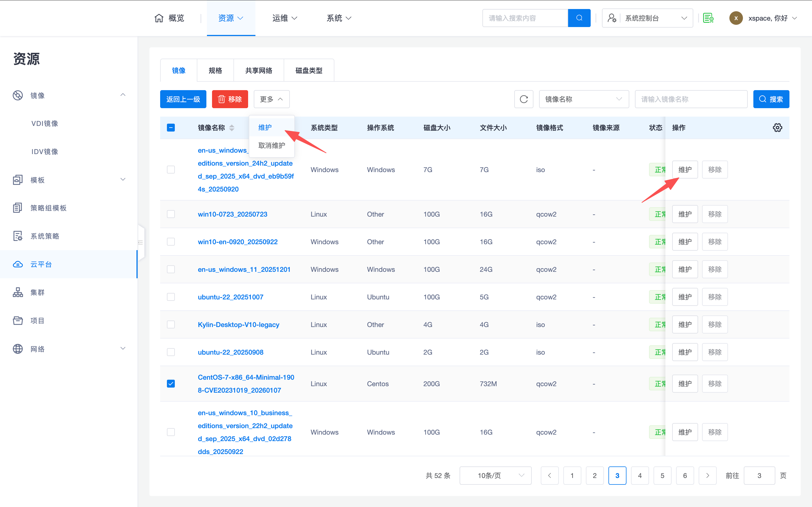The height and width of the screenshot is (507, 812).
Task: Click the refresh icon beside filter dropdown
Action: click(524, 99)
